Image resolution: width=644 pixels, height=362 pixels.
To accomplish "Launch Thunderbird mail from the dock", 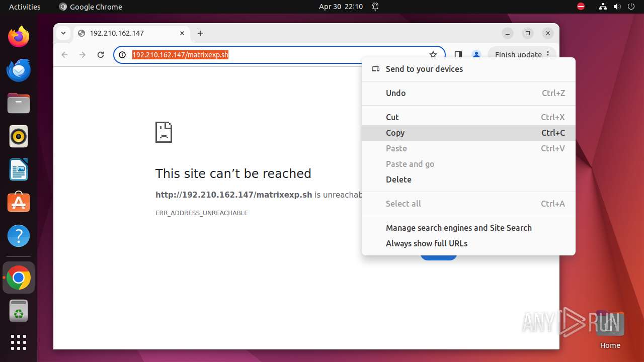I will [x=19, y=70].
